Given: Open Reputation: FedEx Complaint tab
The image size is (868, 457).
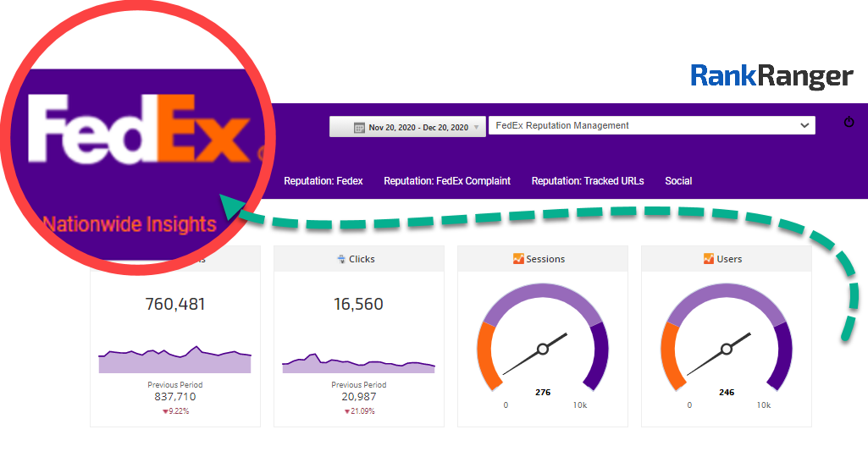Looking at the screenshot, I should point(447,181).
